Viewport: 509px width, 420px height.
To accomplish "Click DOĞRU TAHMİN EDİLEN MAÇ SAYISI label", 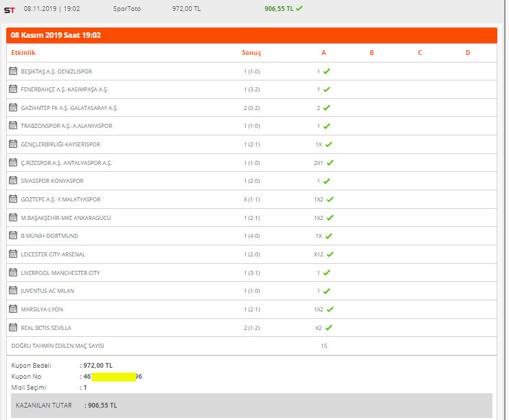I will pyautogui.click(x=58, y=346).
